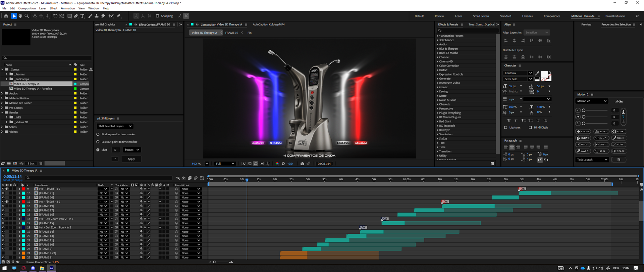Select the Horizontal Type tool
This screenshot has width=644, height=272.
(83, 16)
